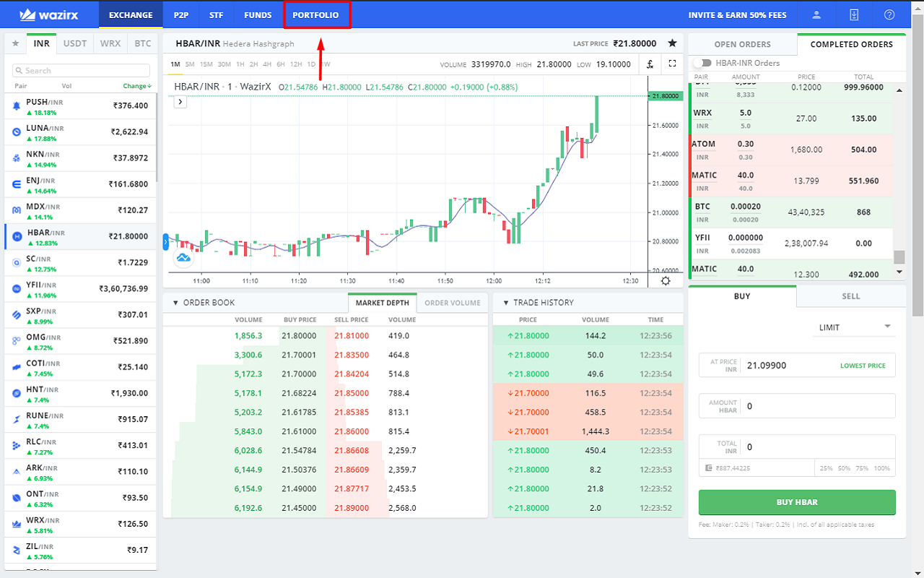Click the market Search input field
The width and height of the screenshot is (924, 578).
[x=82, y=71]
